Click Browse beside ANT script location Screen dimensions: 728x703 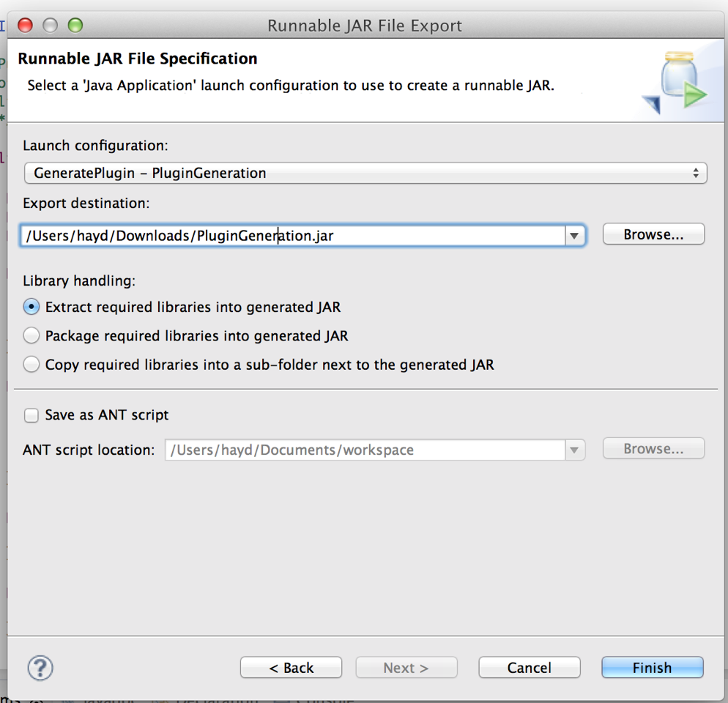tap(653, 449)
